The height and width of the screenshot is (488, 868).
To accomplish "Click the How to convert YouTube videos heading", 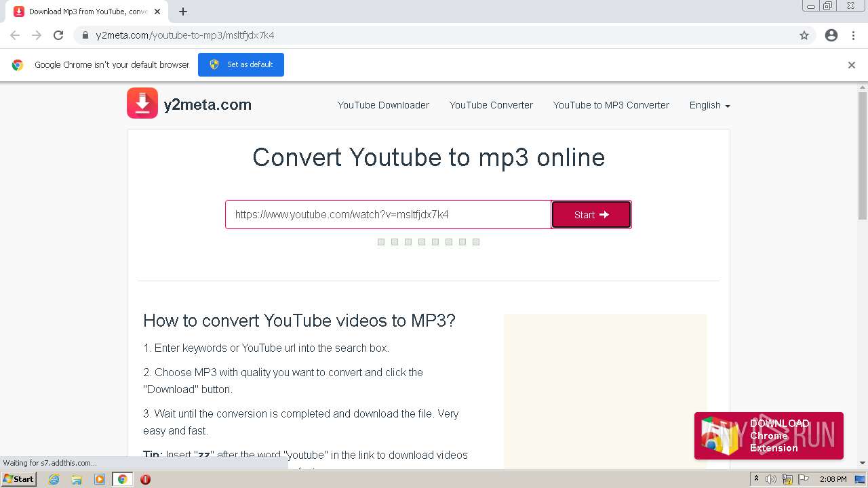I will point(299,321).
